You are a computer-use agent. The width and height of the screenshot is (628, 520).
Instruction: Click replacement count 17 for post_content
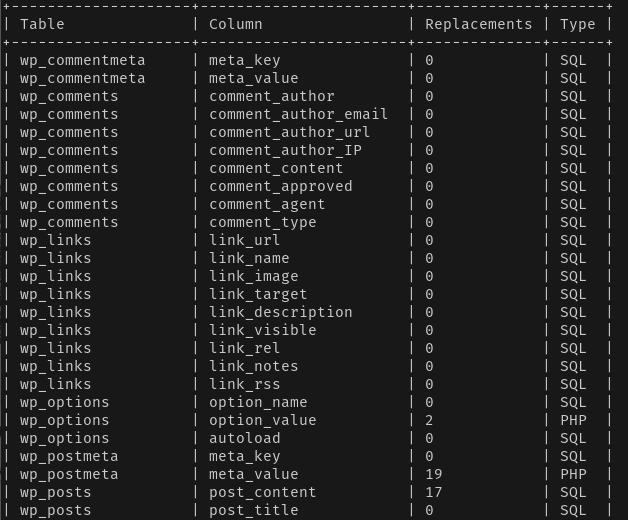(x=434, y=492)
